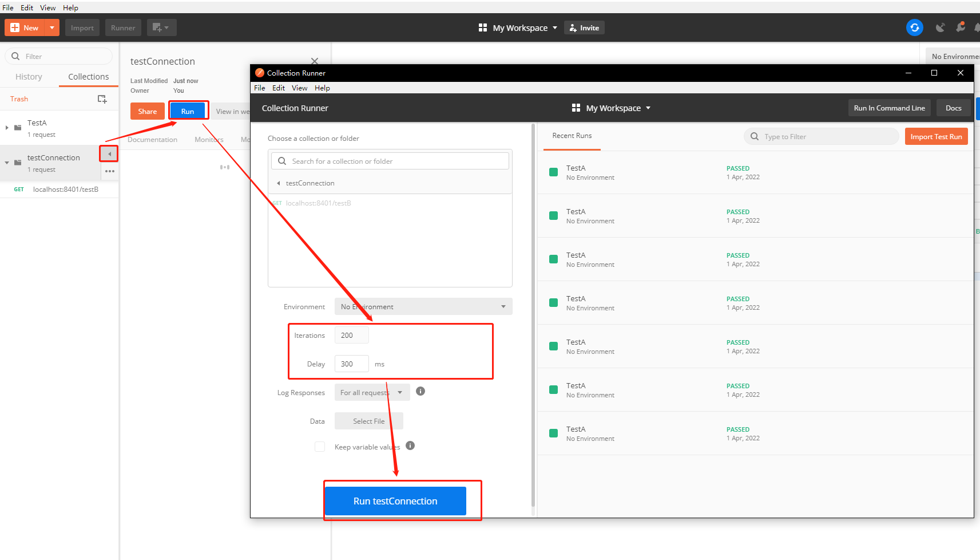Image resolution: width=980 pixels, height=560 pixels.
Task: Click the Invite button
Action: (584, 27)
